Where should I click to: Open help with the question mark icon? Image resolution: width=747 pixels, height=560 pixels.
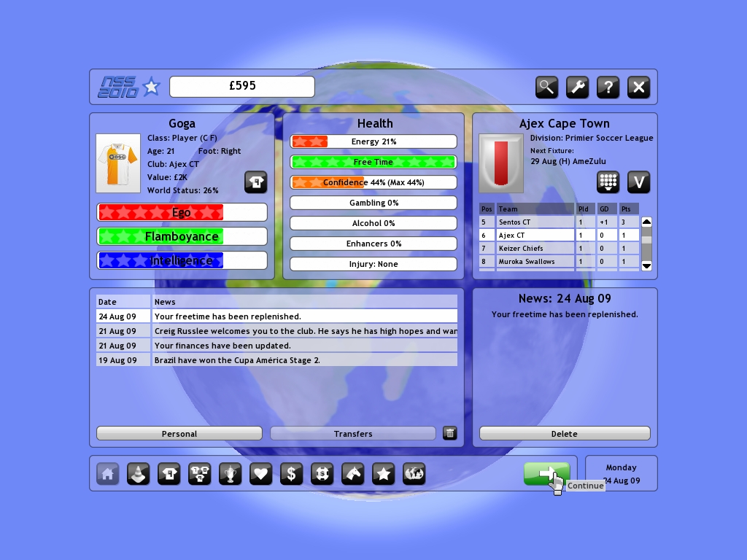pos(608,87)
